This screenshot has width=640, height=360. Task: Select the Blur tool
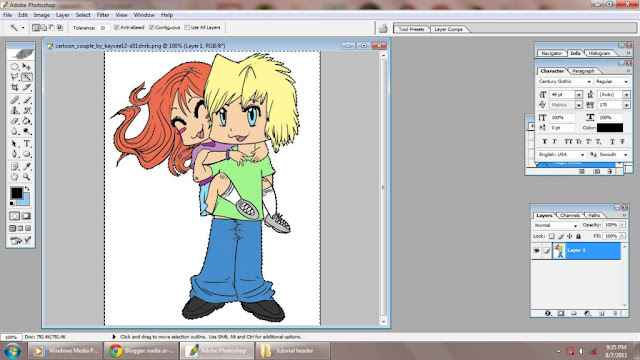click(x=15, y=131)
